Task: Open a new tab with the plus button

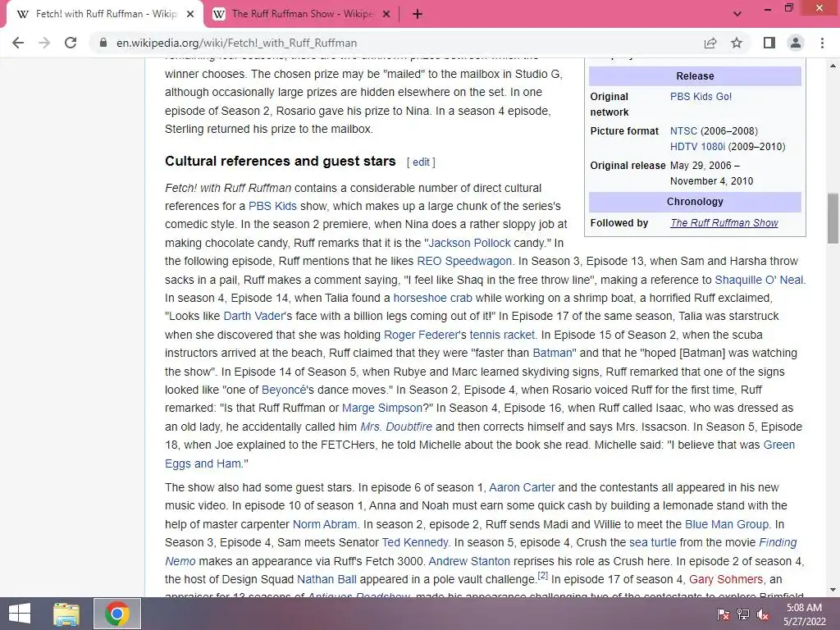Action: pyautogui.click(x=418, y=15)
